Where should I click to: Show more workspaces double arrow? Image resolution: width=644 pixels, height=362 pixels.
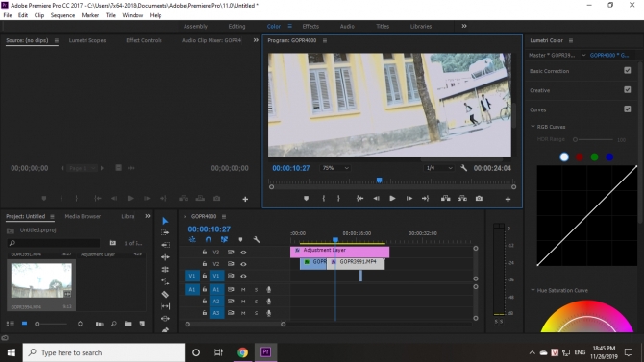[x=464, y=26]
